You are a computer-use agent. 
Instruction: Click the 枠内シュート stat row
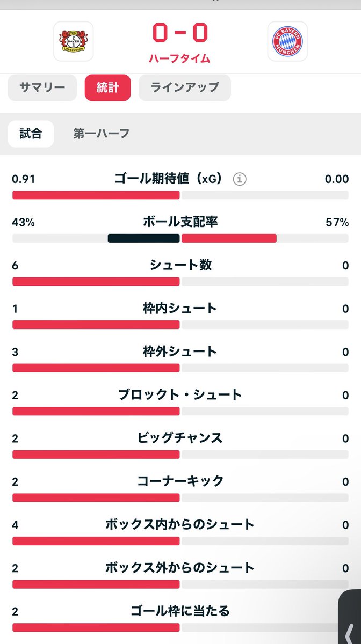tap(180, 317)
